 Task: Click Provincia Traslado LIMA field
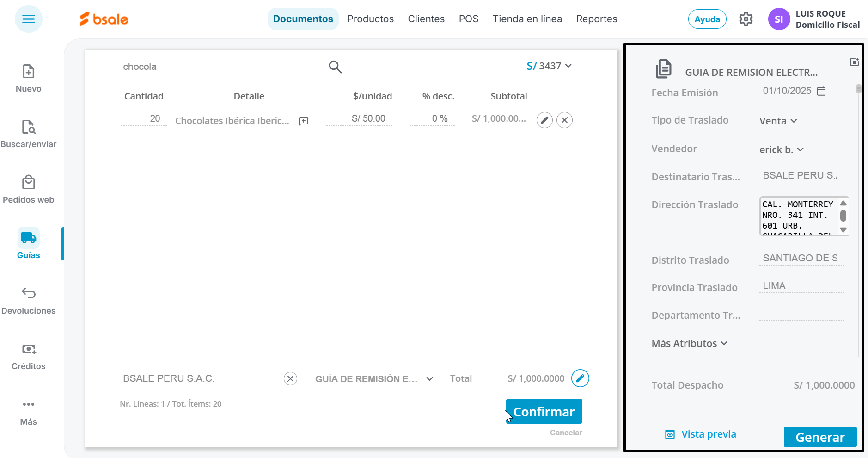coord(801,286)
